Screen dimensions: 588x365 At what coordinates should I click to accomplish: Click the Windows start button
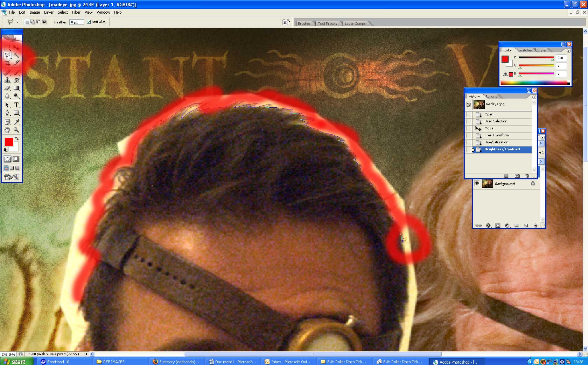[x=16, y=362]
